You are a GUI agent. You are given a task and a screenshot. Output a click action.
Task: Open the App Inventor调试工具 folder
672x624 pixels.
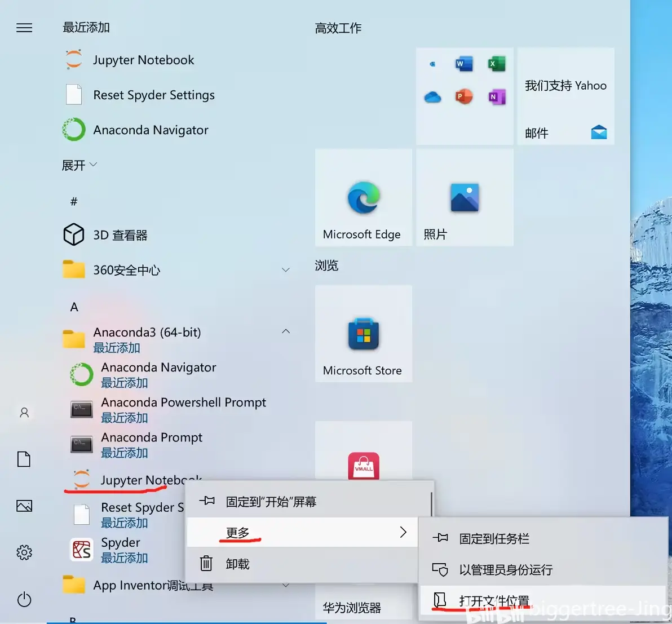tap(153, 585)
